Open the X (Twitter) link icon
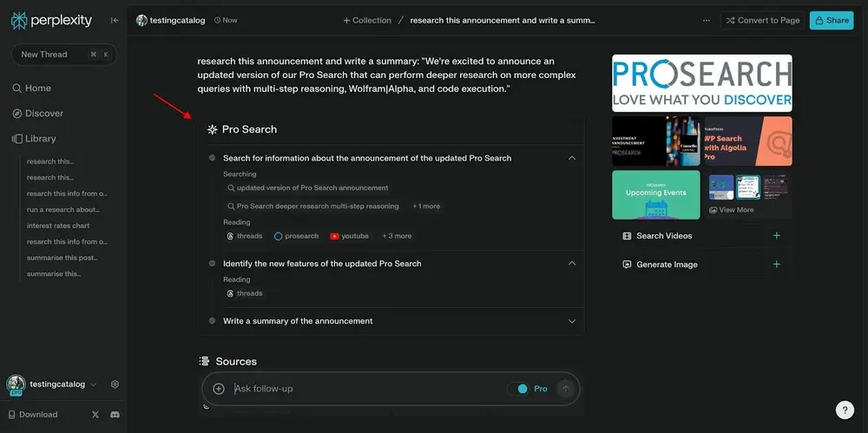 [95, 415]
